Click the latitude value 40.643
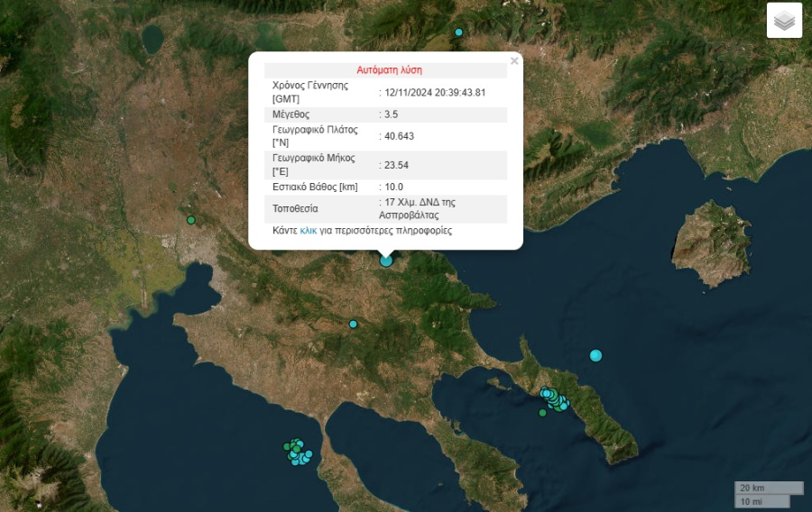This screenshot has height=512, width=812. coord(399,136)
